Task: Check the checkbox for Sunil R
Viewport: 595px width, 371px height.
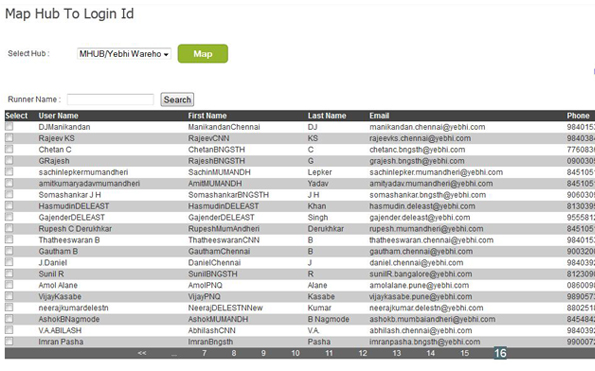Action: (x=9, y=274)
